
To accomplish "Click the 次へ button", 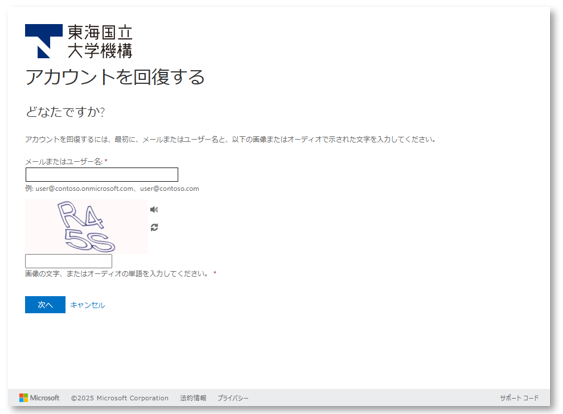I will (x=45, y=304).
